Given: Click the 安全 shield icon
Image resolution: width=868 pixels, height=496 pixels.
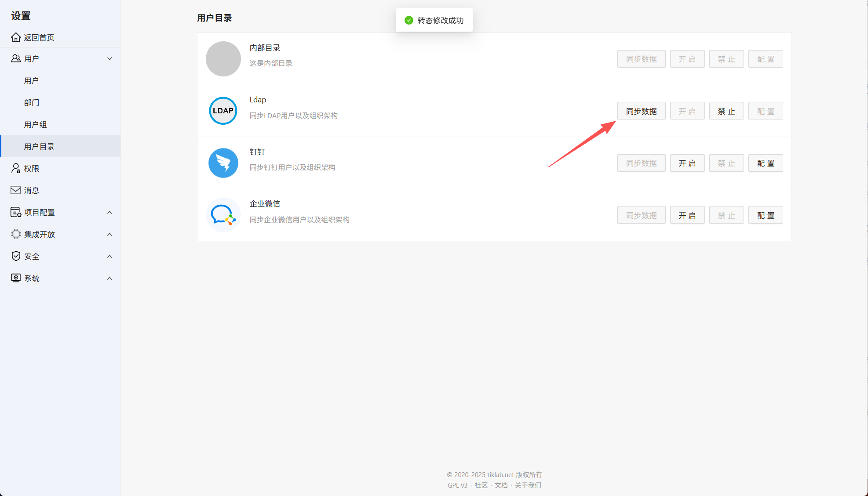Looking at the screenshot, I should pyautogui.click(x=16, y=256).
